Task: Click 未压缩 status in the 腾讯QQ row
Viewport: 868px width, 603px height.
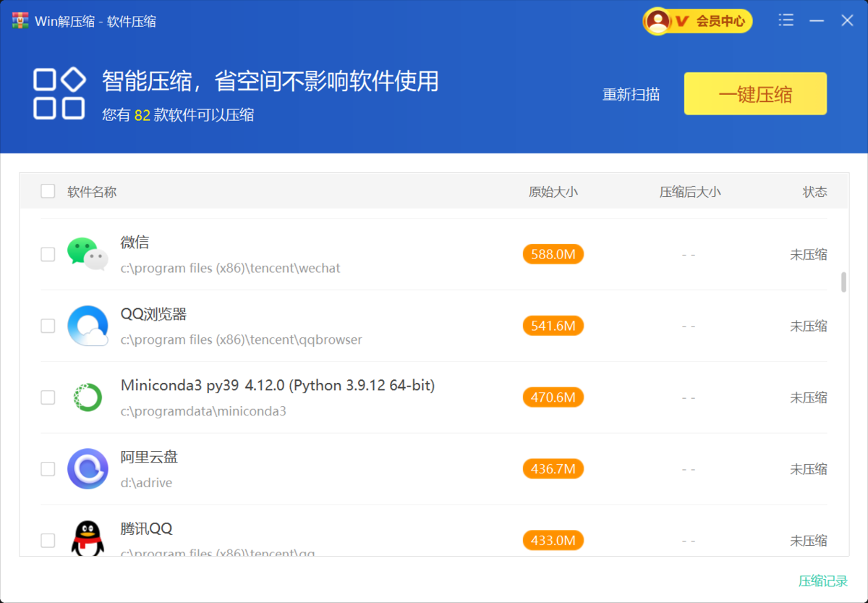Action: [x=809, y=541]
